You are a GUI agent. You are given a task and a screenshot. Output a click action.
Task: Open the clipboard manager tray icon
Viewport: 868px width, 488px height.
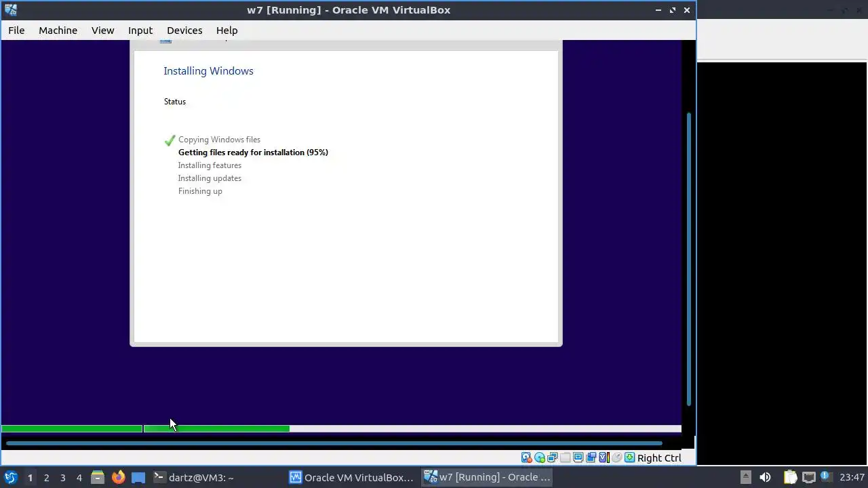tap(790, 477)
